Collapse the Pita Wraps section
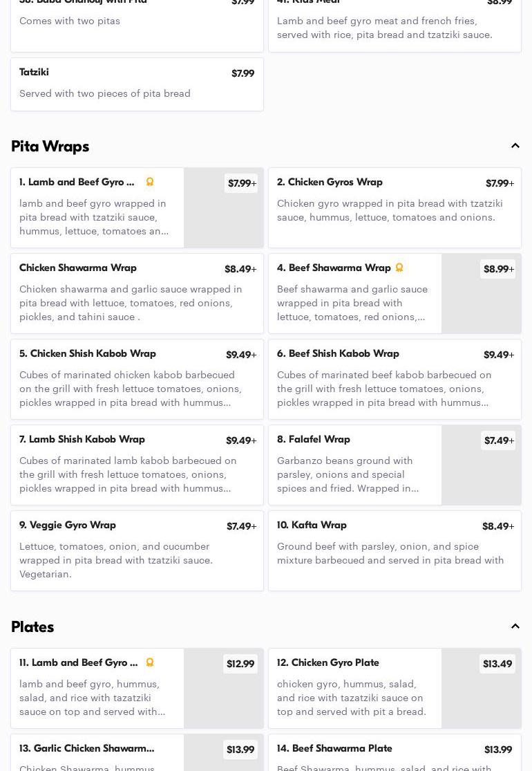Image resolution: width=532 pixels, height=771 pixels. click(515, 146)
